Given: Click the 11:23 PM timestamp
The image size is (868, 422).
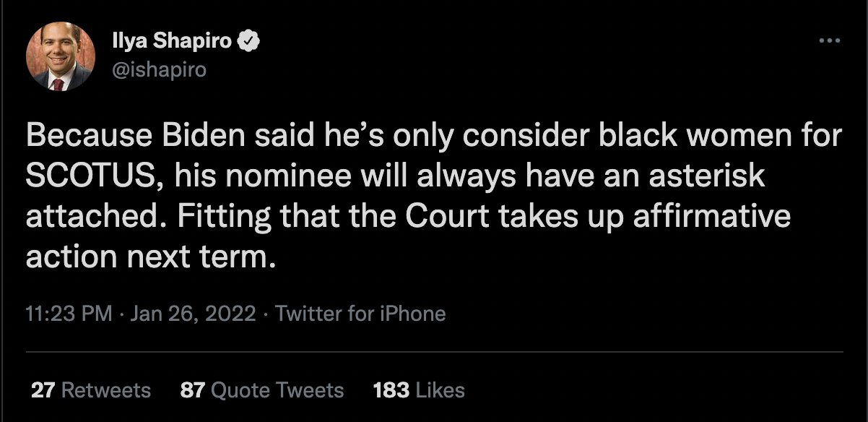Looking at the screenshot, I should pyautogui.click(x=69, y=314).
